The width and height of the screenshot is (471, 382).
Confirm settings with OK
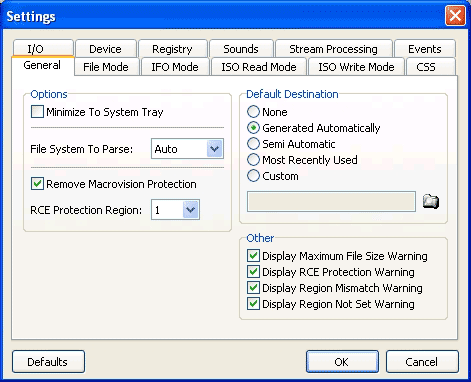342,362
